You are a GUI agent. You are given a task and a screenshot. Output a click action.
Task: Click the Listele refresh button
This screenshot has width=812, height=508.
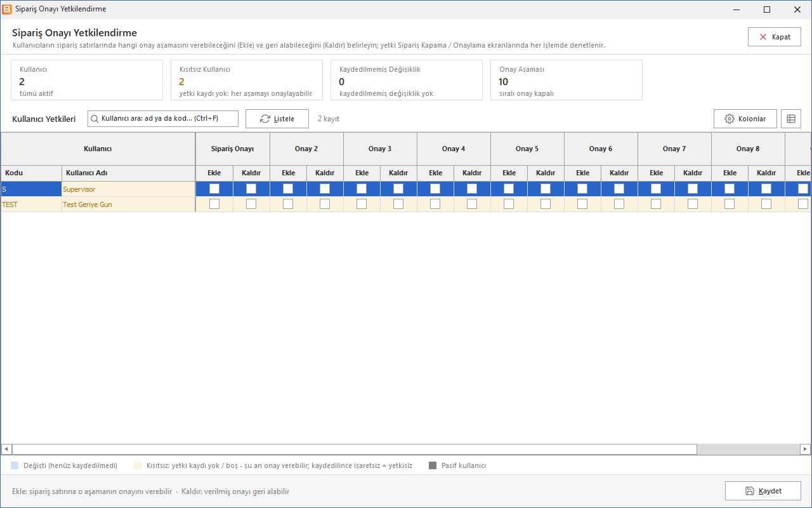(x=277, y=119)
